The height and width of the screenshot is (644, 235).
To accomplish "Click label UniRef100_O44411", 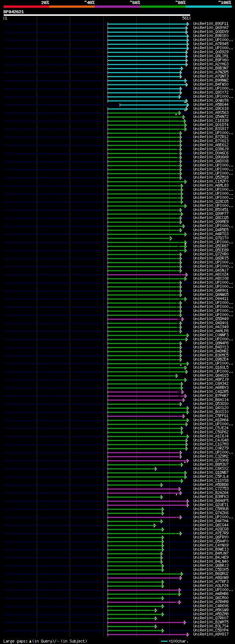I will tap(211, 298).
